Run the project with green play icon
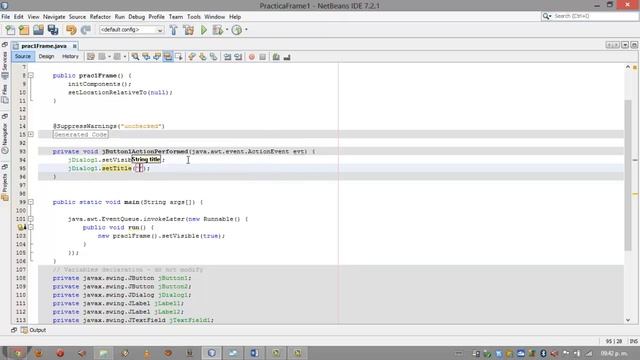The height and width of the screenshot is (360, 640). click(204, 30)
